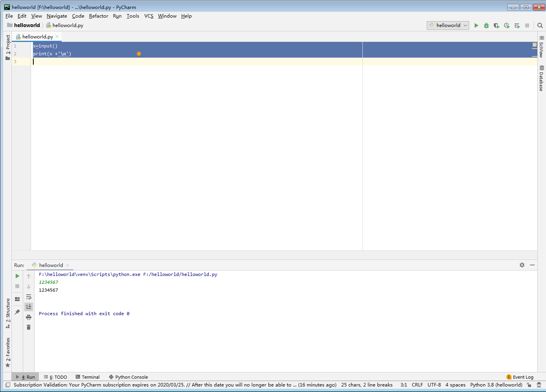546x392 pixels.
Task: Open the Event Log
Action: tap(520, 377)
